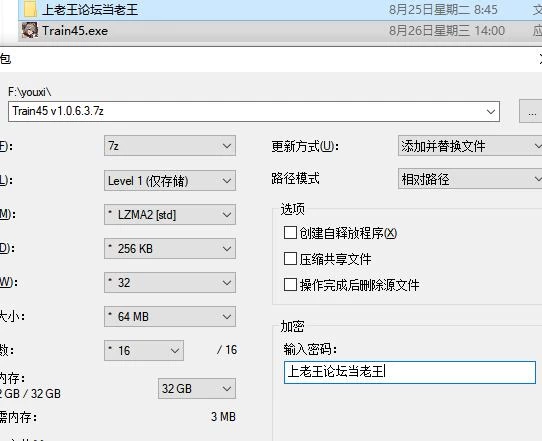
Task: Expand the 32 GB memory limit dropdown
Action: (x=197, y=388)
